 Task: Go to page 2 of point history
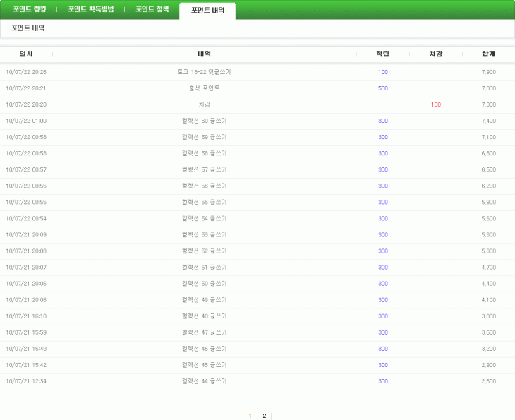[x=265, y=416]
